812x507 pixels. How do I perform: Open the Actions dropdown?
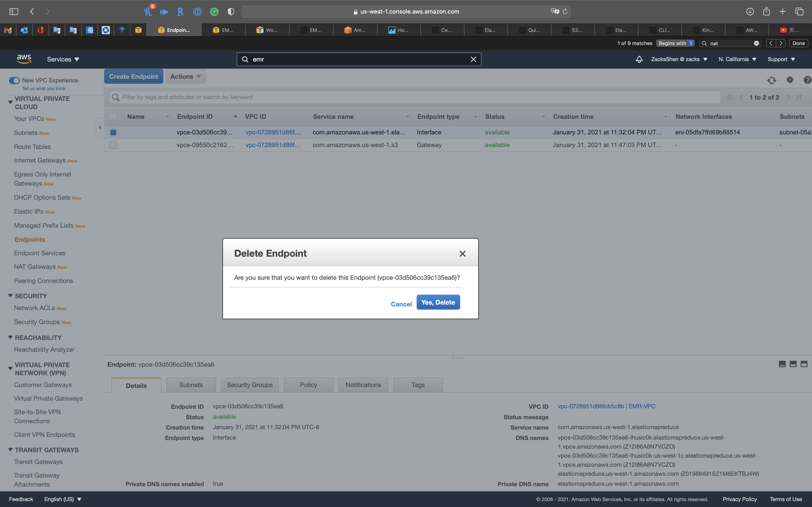click(186, 77)
